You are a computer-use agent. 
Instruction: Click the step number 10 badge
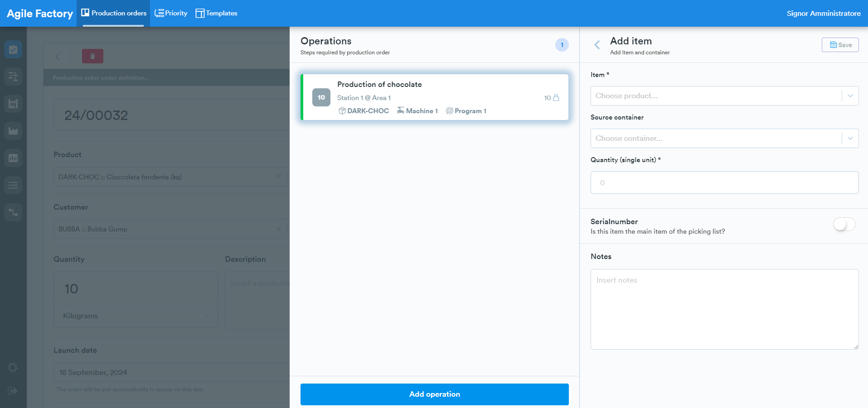click(x=321, y=97)
